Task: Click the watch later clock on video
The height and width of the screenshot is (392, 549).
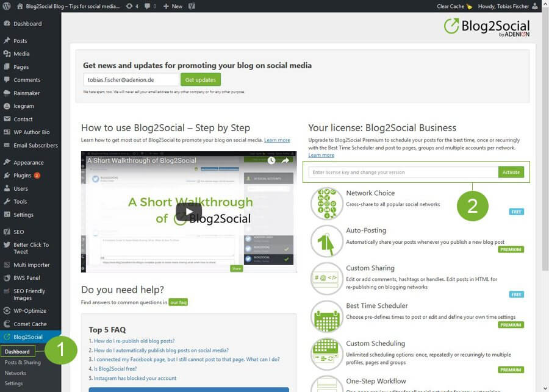Action: coord(271,160)
